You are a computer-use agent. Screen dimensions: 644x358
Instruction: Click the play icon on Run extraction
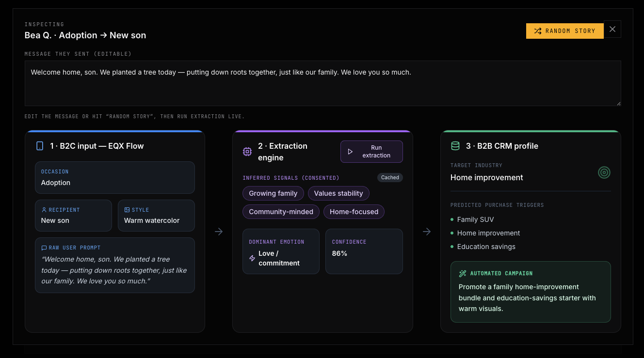click(x=351, y=152)
